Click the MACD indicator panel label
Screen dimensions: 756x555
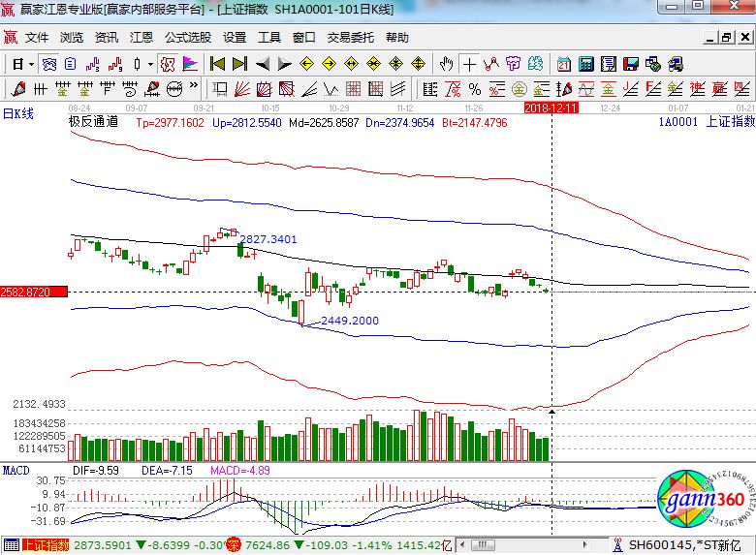16,470
